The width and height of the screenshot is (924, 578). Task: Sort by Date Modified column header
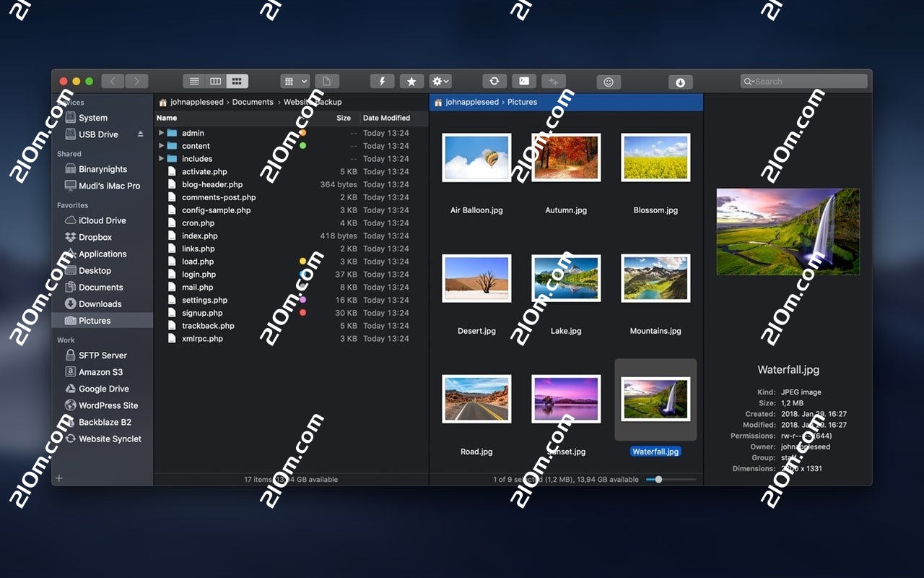386,118
